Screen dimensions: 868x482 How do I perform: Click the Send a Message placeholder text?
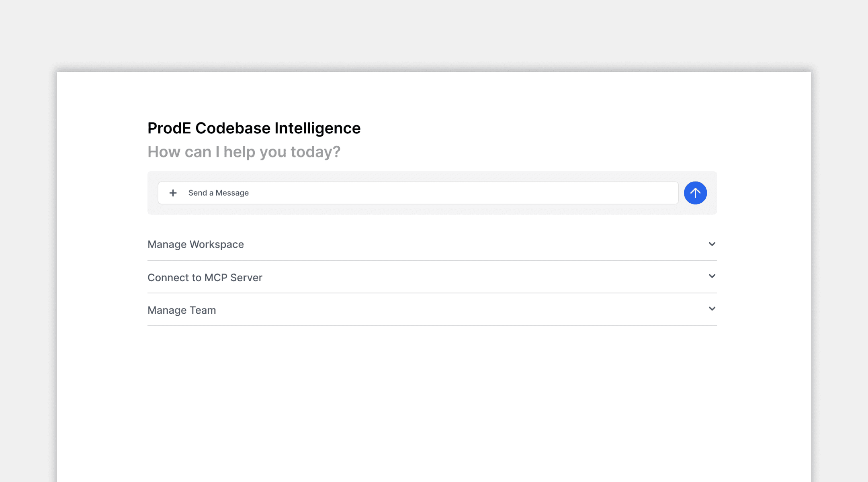tap(219, 193)
